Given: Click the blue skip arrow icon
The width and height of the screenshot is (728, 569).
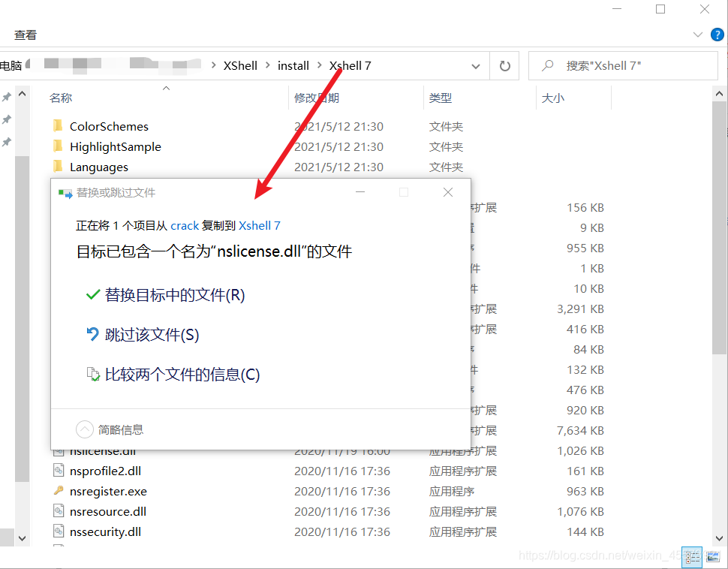Looking at the screenshot, I should tap(93, 334).
